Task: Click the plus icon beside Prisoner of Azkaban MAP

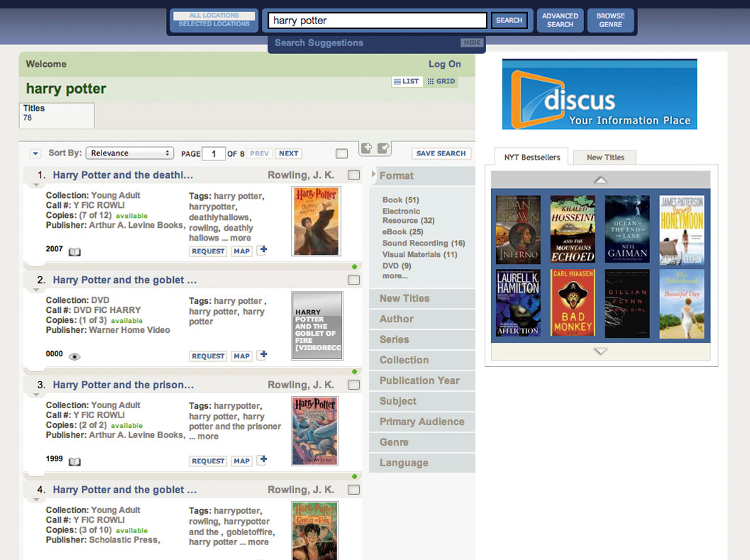Action: click(x=262, y=459)
